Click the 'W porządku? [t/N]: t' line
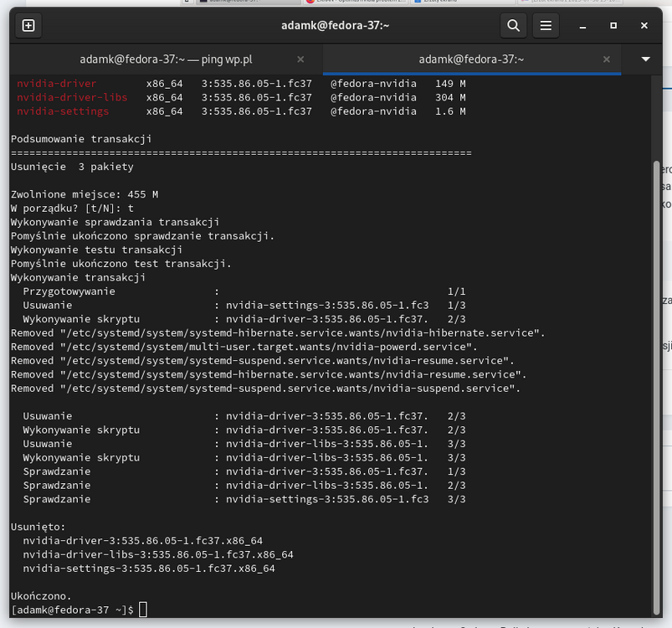The width and height of the screenshot is (672, 628). (x=72, y=208)
